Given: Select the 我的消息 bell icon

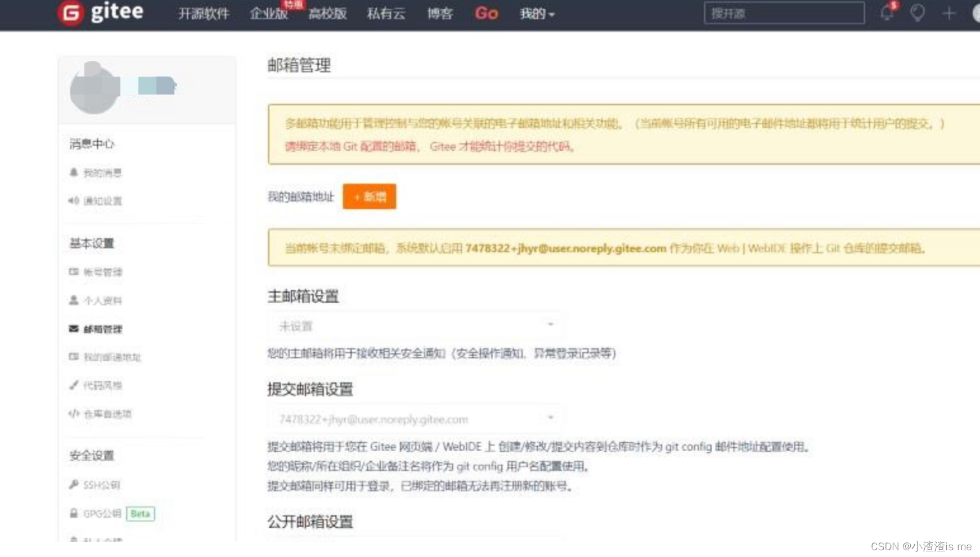Looking at the screenshot, I should pyautogui.click(x=74, y=173).
